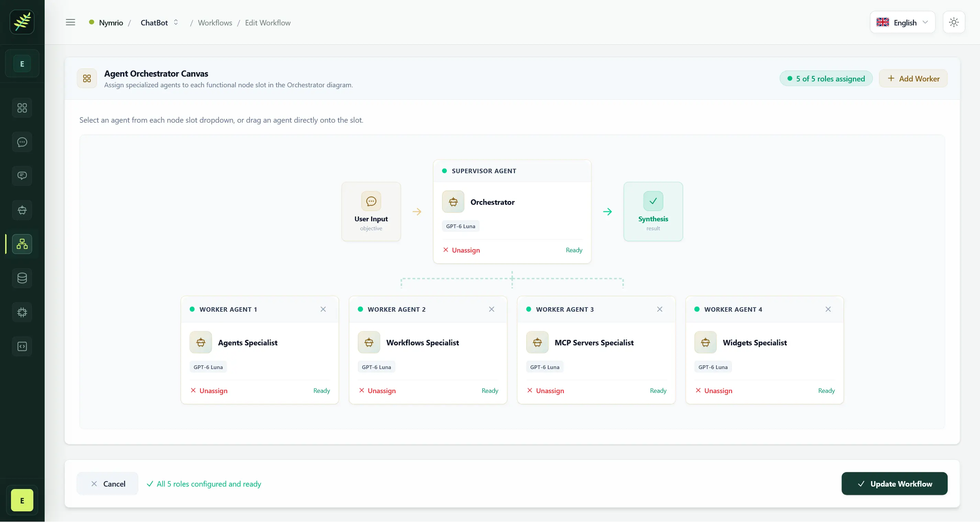Open the message lines sidebar icon
980x522 pixels.
22,176
